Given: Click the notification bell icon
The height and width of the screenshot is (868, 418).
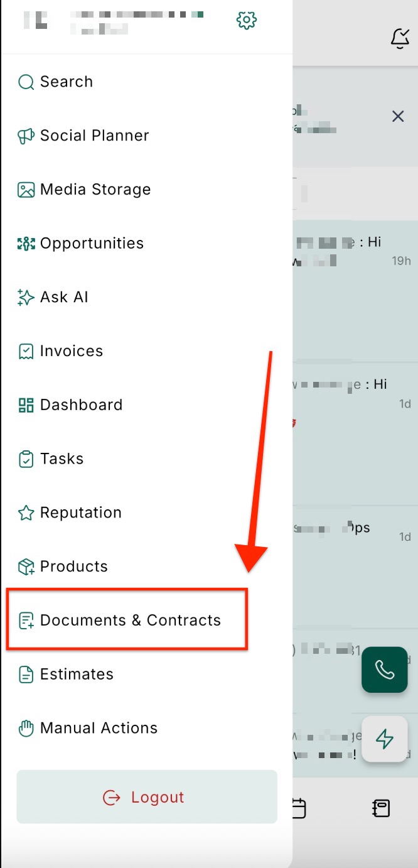Looking at the screenshot, I should pos(400,38).
